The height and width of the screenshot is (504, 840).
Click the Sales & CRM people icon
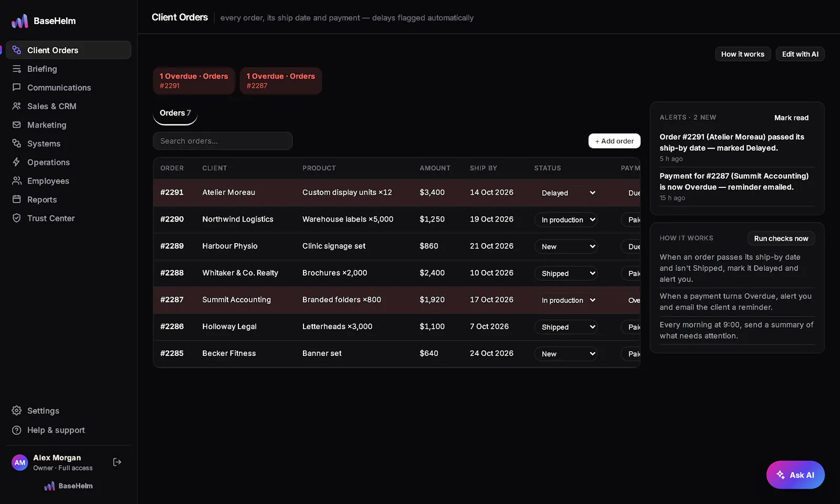click(x=17, y=106)
